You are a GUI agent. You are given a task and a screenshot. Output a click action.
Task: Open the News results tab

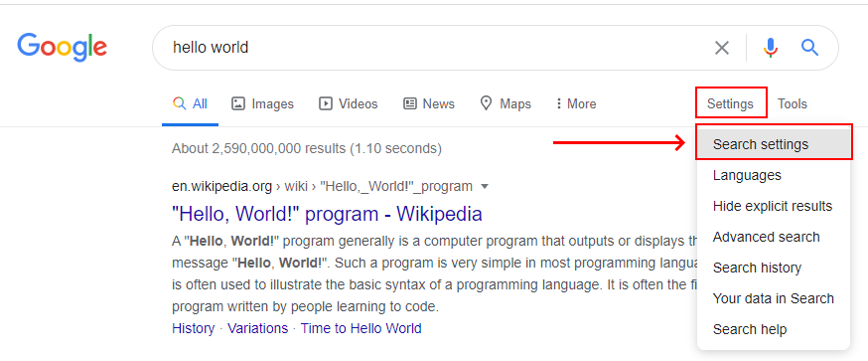coord(429,103)
